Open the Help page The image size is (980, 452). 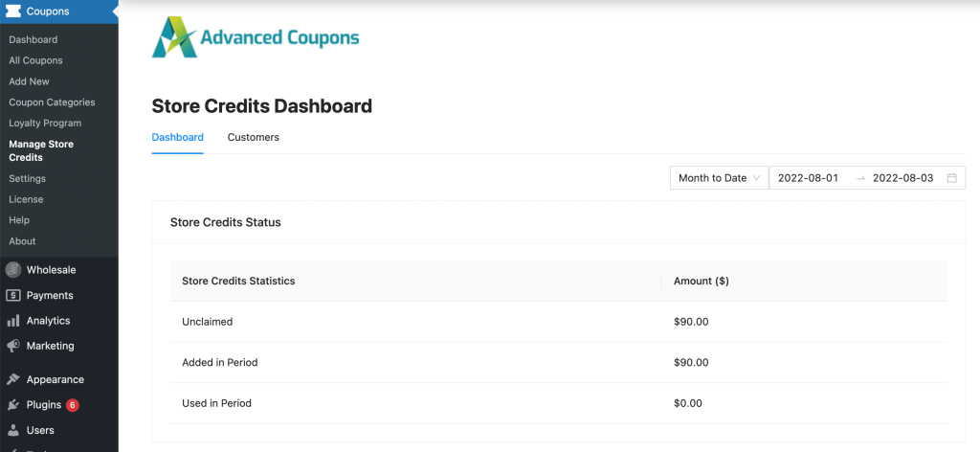(x=19, y=220)
